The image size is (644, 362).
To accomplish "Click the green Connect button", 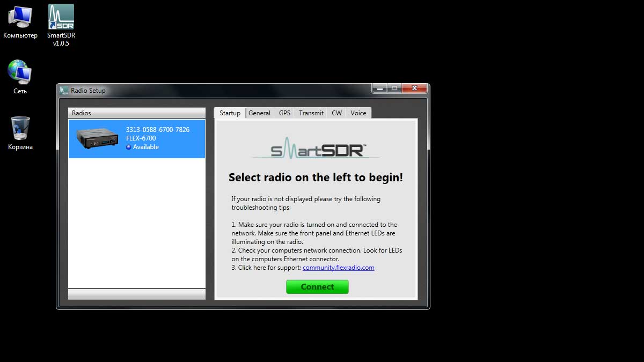I will (317, 287).
